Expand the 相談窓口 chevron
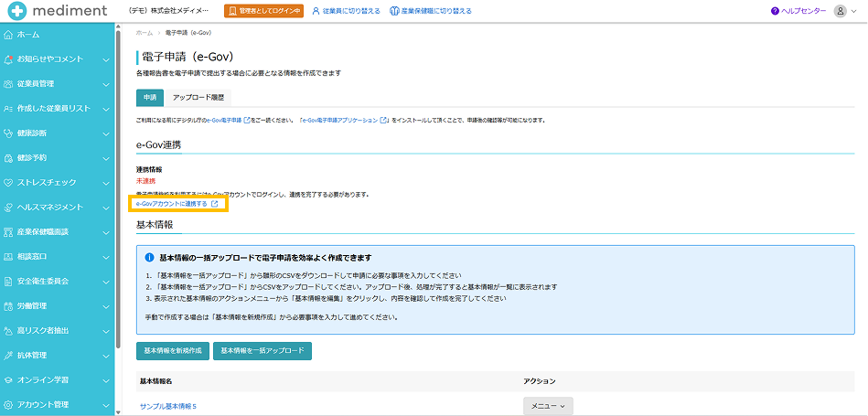The width and height of the screenshot is (868, 416). point(106,257)
